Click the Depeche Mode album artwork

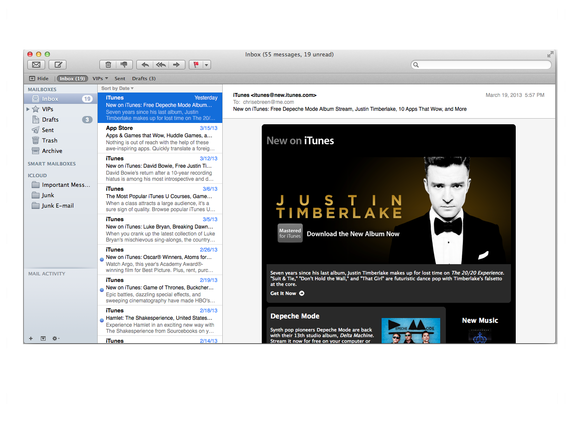[411, 330]
